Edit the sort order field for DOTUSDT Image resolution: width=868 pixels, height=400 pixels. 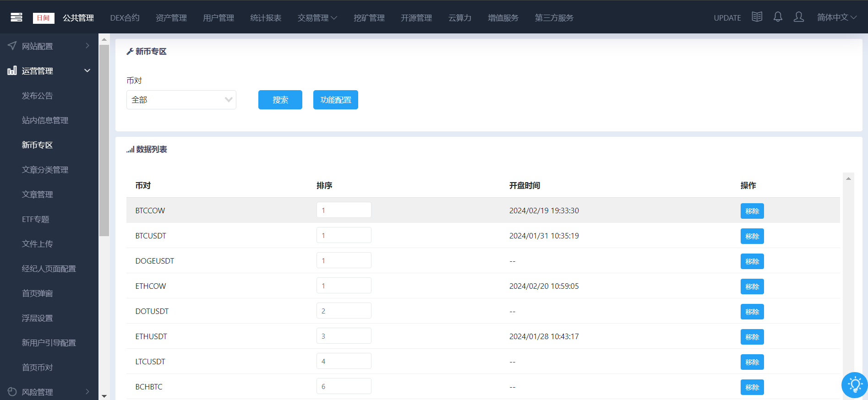(x=344, y=311)
